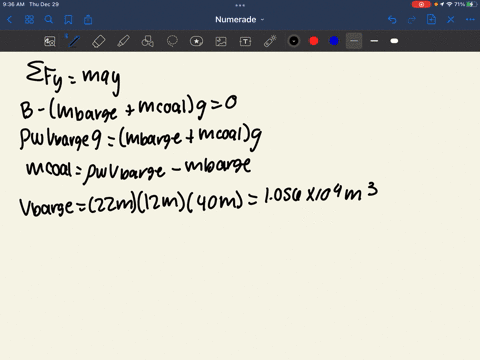Open the Numerade title dropdown
480x360 pixels.
coord(239,20)
